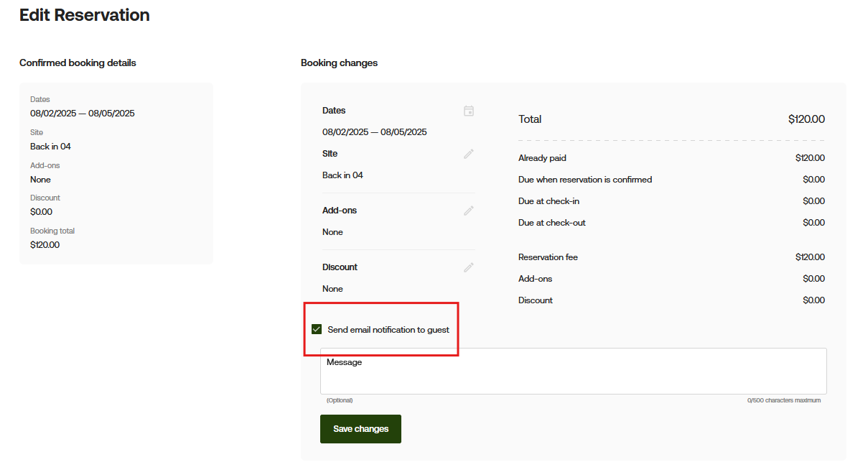Click the Discount label in price summary
This screenshot has height=475, width=868.
(x=536, y=300)
